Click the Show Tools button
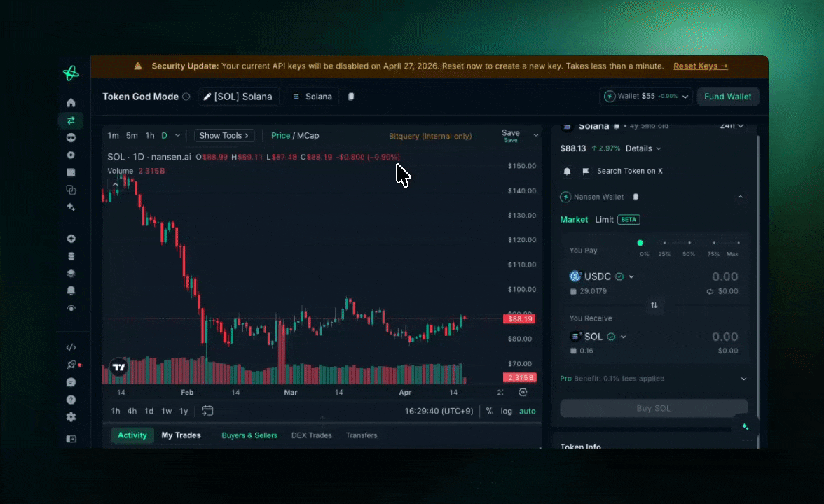Viewport: 824px width, 504px height. (224, 136)
